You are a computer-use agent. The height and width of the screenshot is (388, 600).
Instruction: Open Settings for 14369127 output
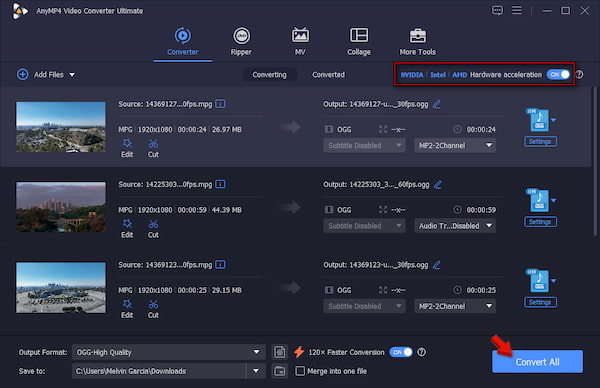point(540,142)
